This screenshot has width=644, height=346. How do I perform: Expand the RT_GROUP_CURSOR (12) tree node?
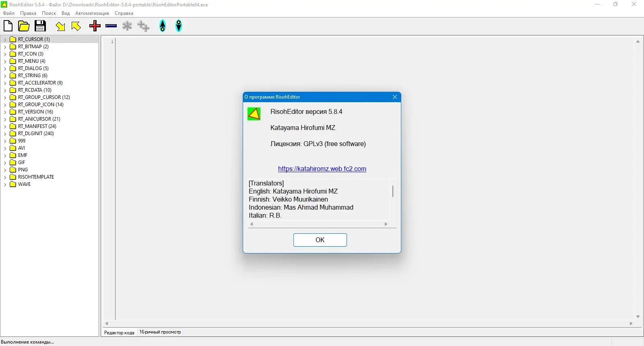[5, 97]
